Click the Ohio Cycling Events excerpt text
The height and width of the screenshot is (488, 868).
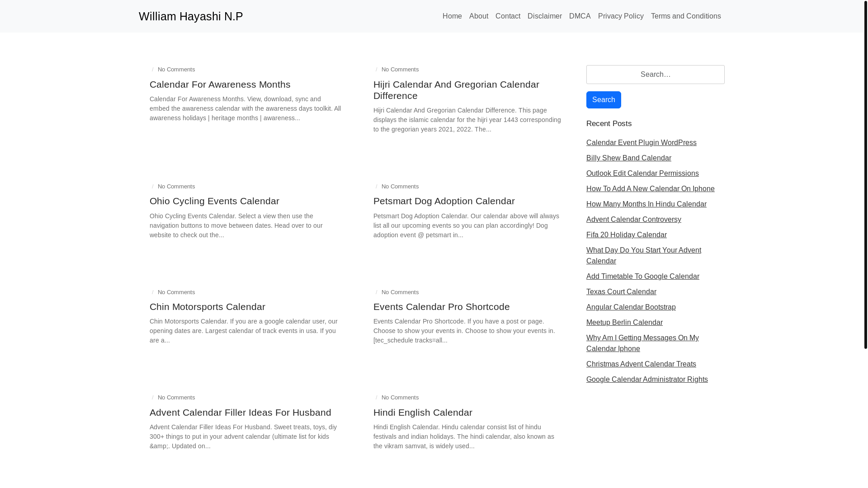click(236, 225)
